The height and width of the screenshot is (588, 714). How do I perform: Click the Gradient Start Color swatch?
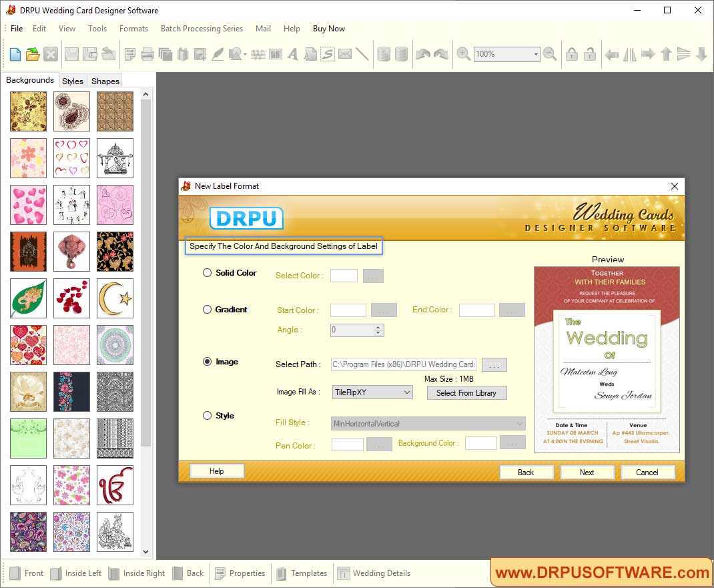tap(348, 310)
